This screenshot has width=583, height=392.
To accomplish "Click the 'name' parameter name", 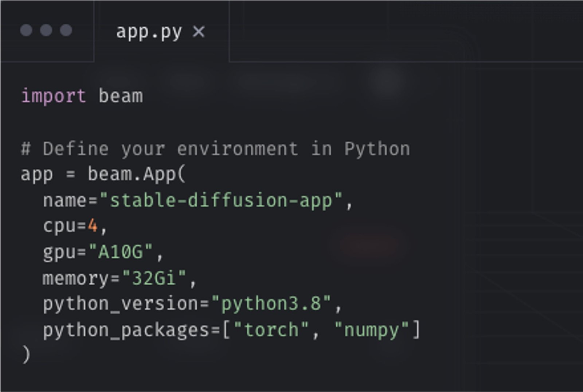I will click(x=65, y=200).
